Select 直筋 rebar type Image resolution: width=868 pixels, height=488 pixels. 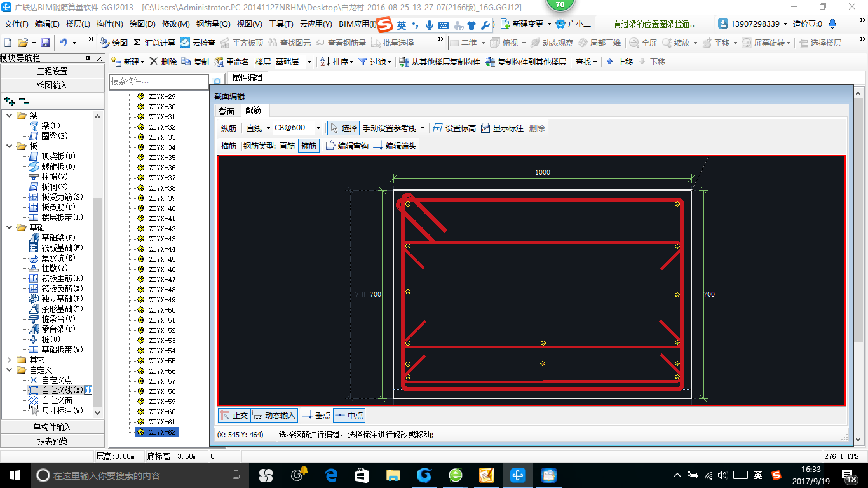tap(287, 146)
